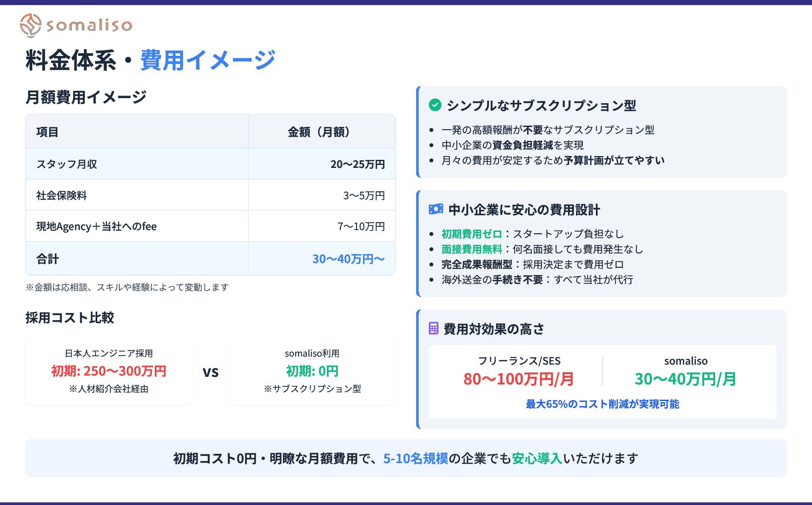
Task: Select the 月額費用イメージ heading
Action: (86, 97)
